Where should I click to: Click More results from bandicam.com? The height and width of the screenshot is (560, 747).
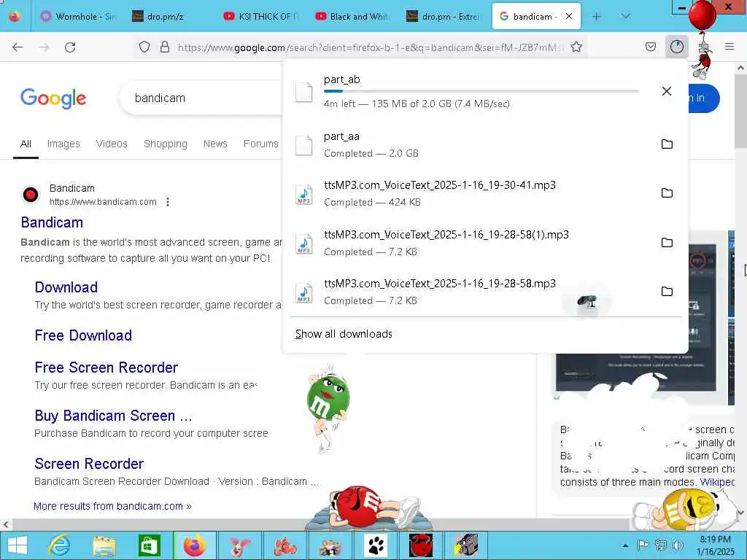coord(112,506)
